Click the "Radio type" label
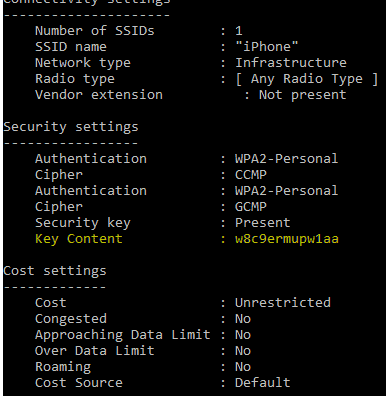The image size is (387, 396). [75, 79]
